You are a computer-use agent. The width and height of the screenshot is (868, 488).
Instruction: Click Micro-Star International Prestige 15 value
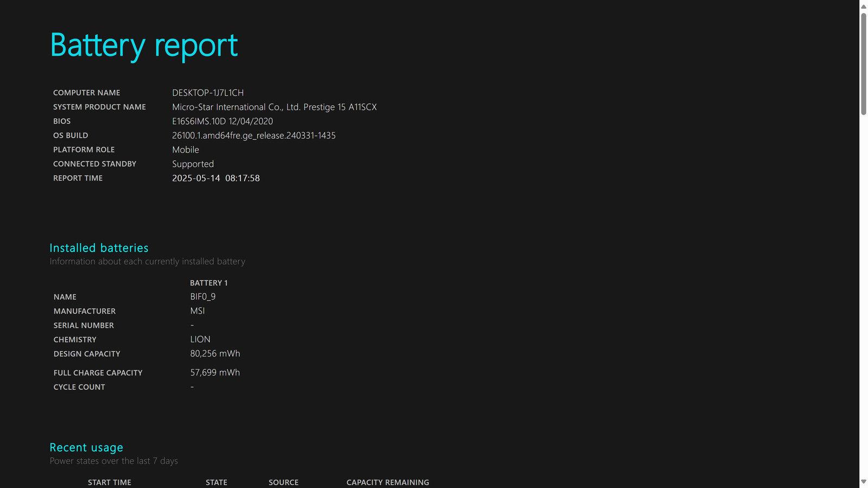click(x=275, y=107)
